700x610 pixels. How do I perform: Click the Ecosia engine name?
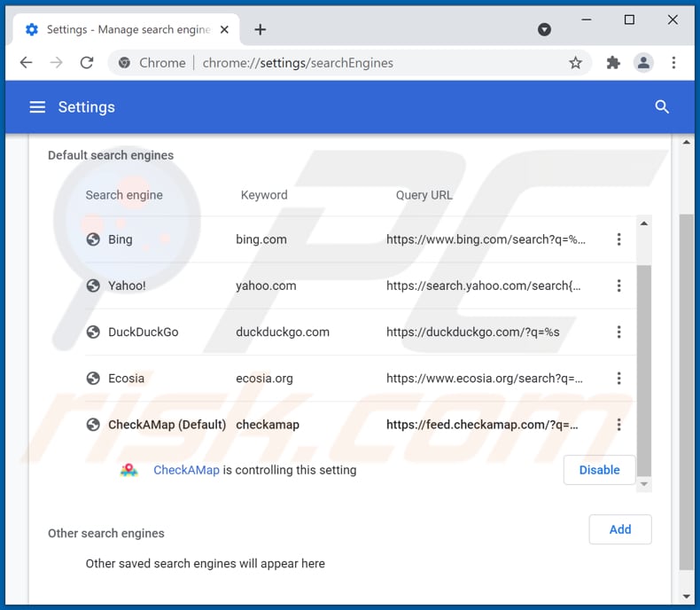pos(127,379)
